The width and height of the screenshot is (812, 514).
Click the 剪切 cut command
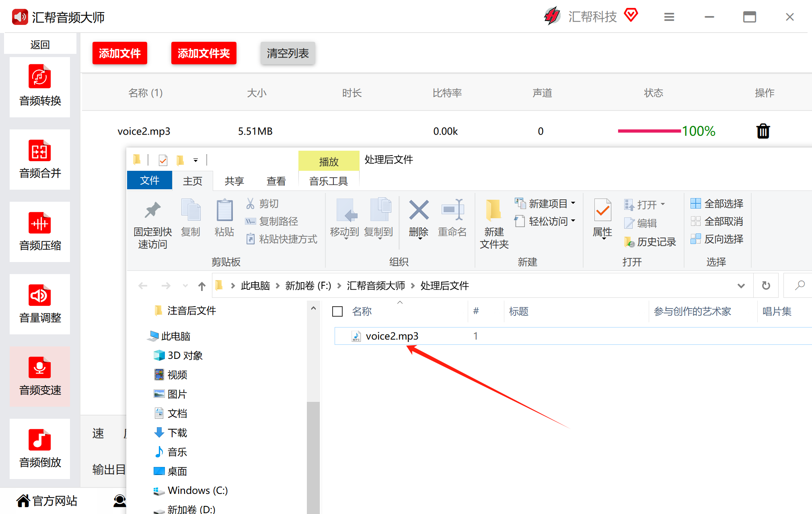click(262, 203)
